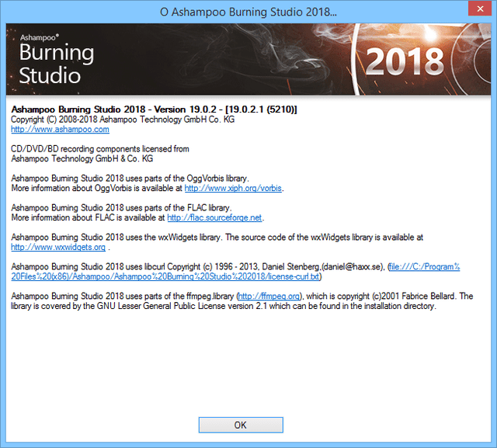Screen dimensions: 497x448
Task: Open the flac.sourceforge.net link
Action: point(214,217)
